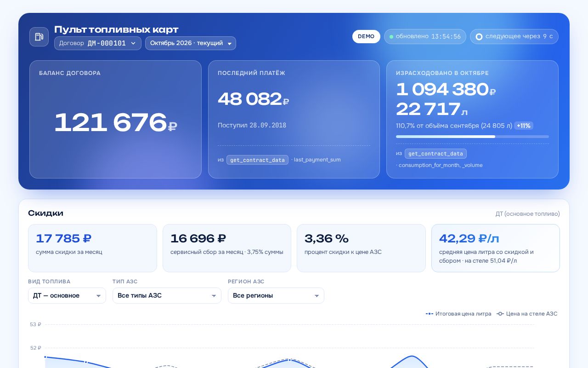
Task: Click the Скидки section heading
Action: coord(45,213)
